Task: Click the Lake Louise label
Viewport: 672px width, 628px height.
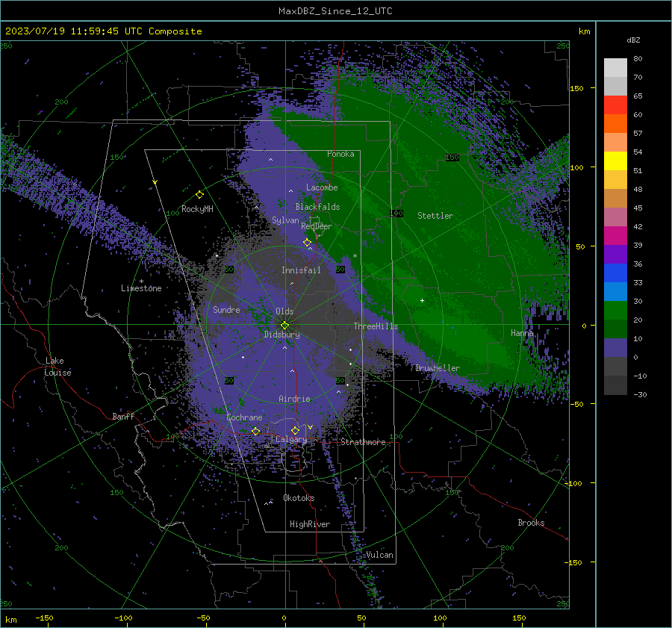Action: coord(57,367)
